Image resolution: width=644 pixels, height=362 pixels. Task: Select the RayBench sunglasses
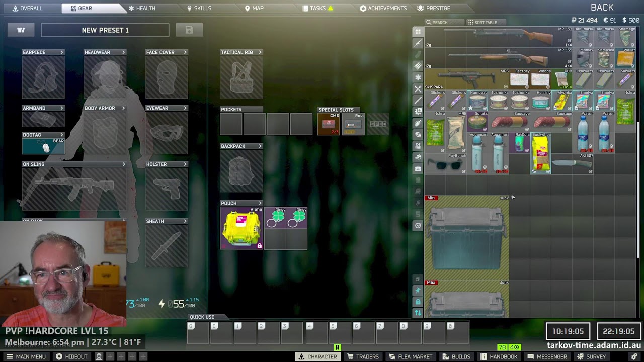point(446,164)
